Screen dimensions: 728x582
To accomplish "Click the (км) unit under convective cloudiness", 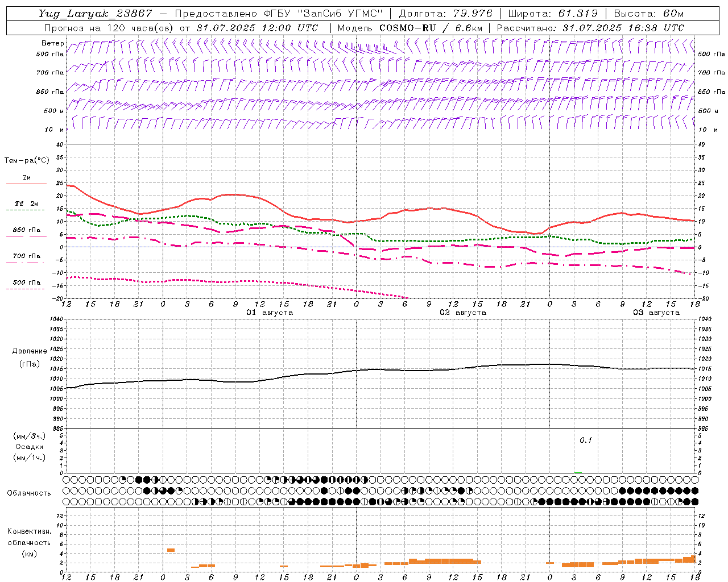I will click(x=29, y=554).
